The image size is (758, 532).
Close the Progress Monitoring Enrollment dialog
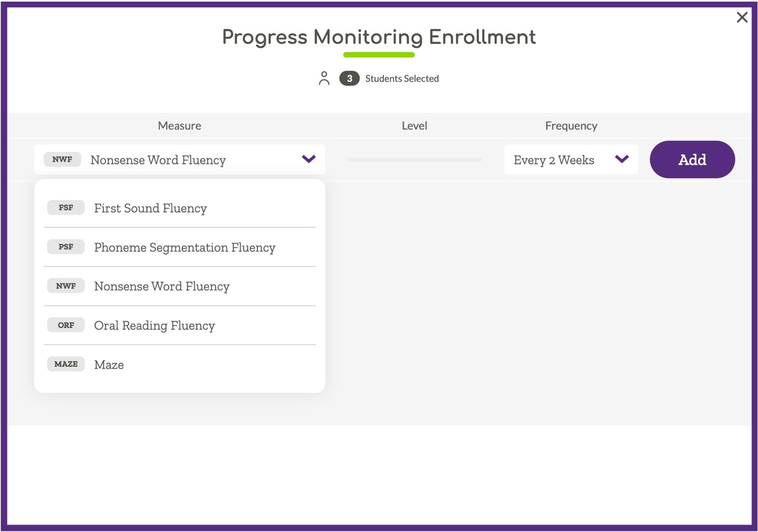(742, 17)
